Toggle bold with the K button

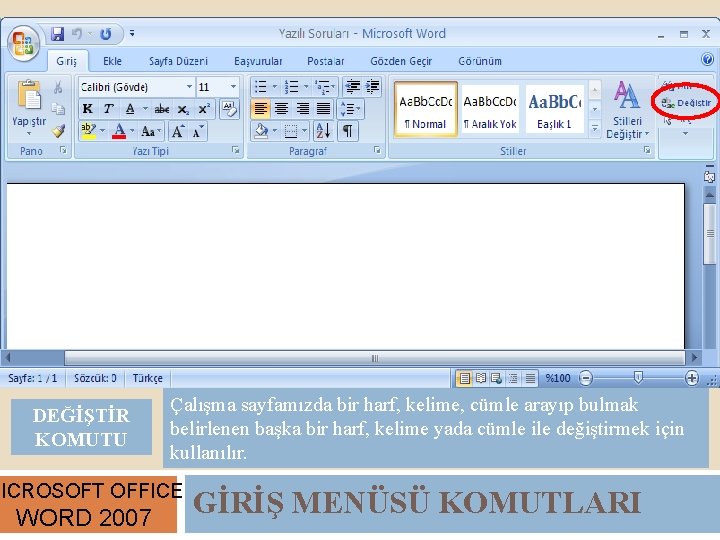pos(87,109)
